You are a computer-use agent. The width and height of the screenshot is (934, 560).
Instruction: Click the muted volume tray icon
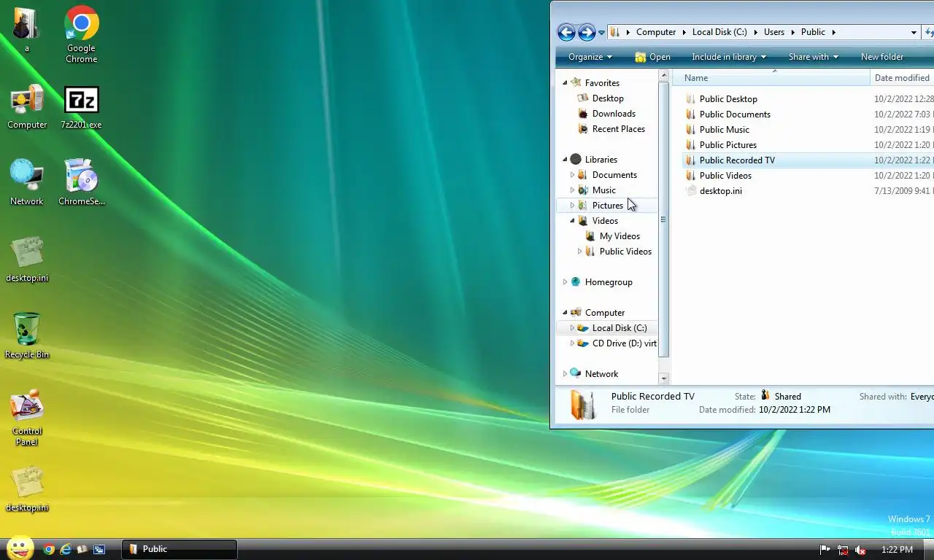pyautogui.click(x=860, y=550)
